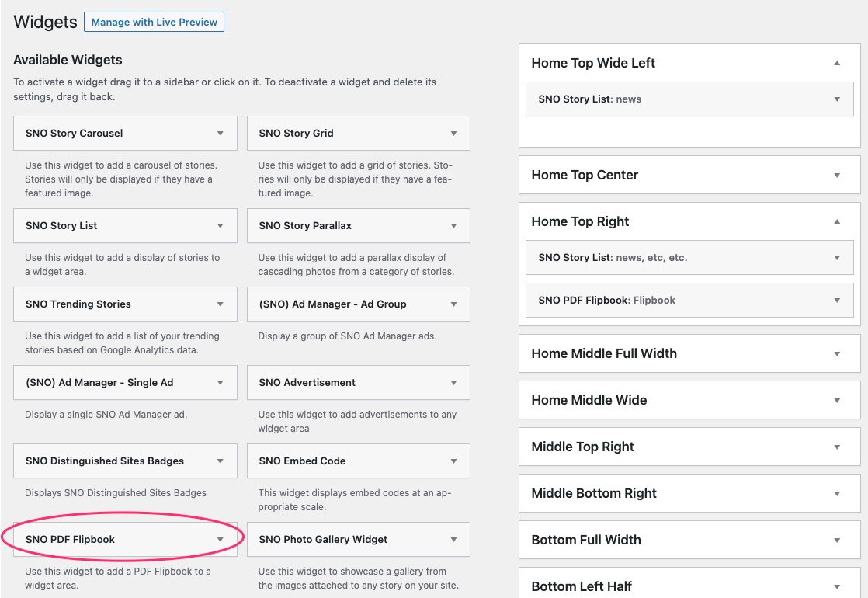
Task: Expand the SNO Story List available widget arrow
Action: tap(220, 226)
